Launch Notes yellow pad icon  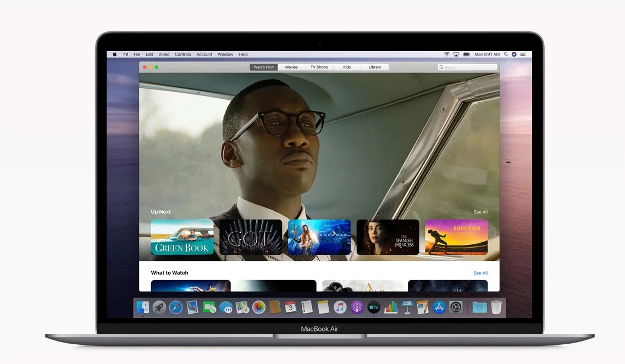(323, 307)
